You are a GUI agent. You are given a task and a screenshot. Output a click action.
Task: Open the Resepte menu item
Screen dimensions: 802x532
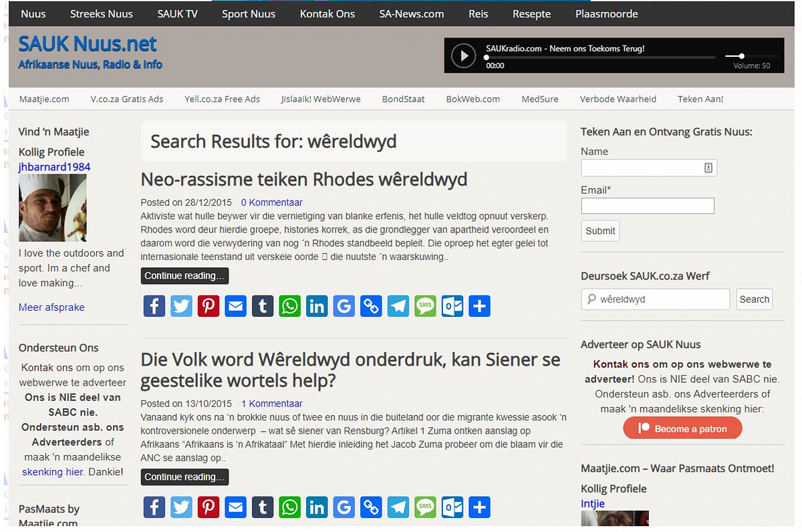click(x=532, y=13)
